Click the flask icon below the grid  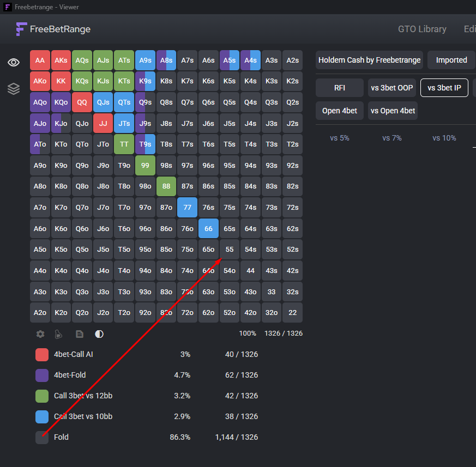click(59, 334)
